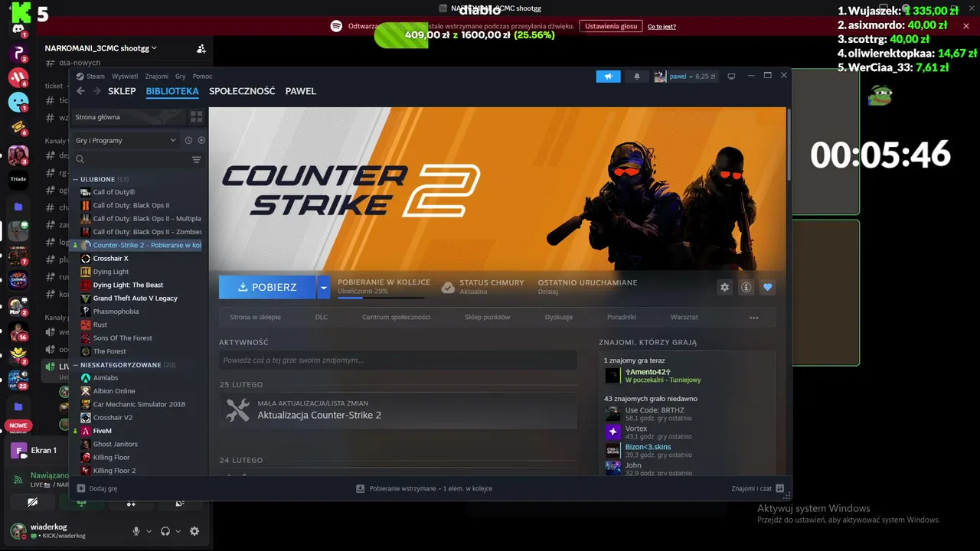Viewport: 980px width, 551px height.
Task: Select Grand Theft Auto V Legacy in library
Action: pyautogui.click(x=135, y=298)
